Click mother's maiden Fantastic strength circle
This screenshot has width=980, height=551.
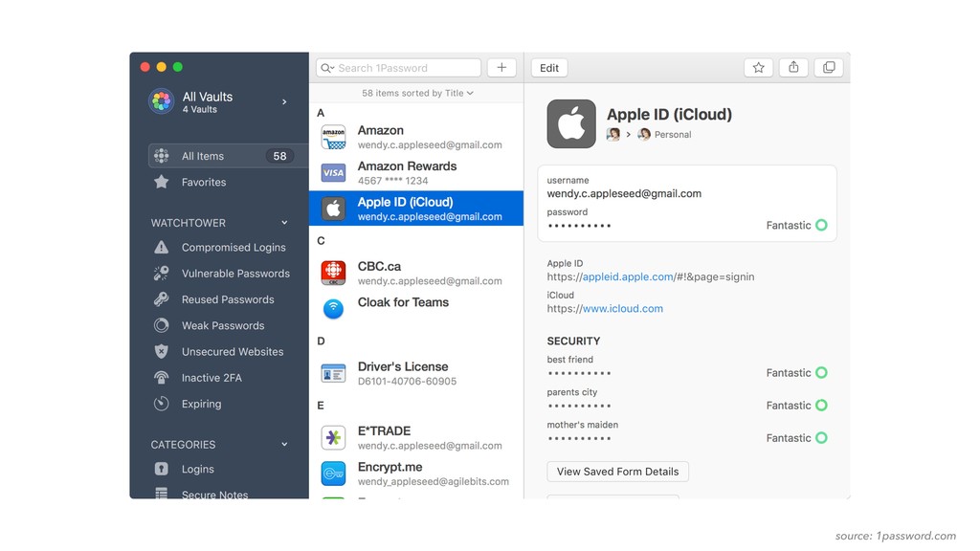tap(821, 437)
